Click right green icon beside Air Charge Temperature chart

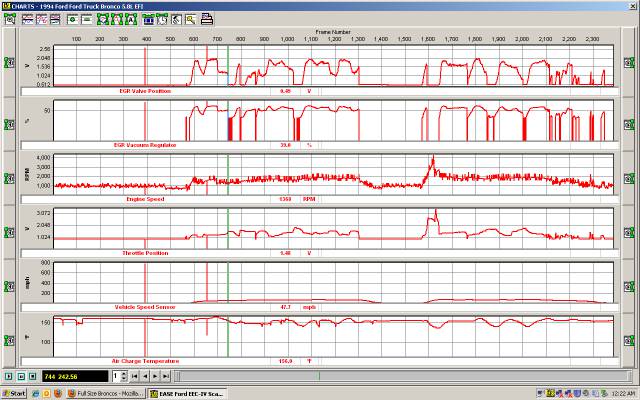[x=629, y=340]
